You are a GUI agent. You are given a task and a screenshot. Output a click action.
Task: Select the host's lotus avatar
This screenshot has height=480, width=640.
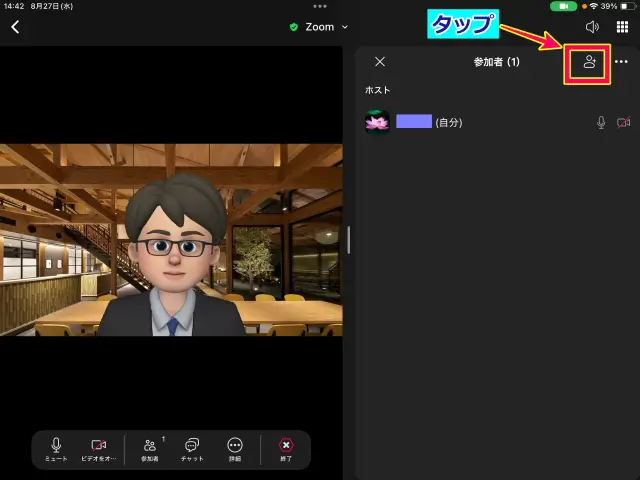click(x=377, y=122)
